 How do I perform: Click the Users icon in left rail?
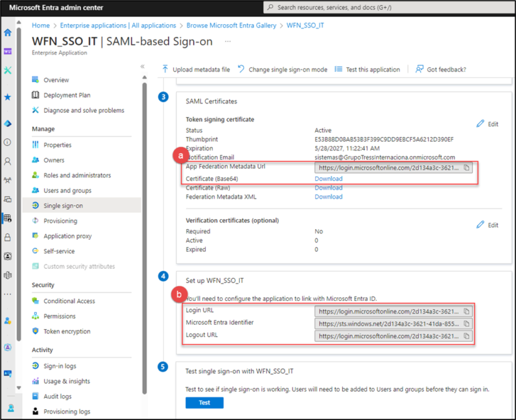pos(7,161)
